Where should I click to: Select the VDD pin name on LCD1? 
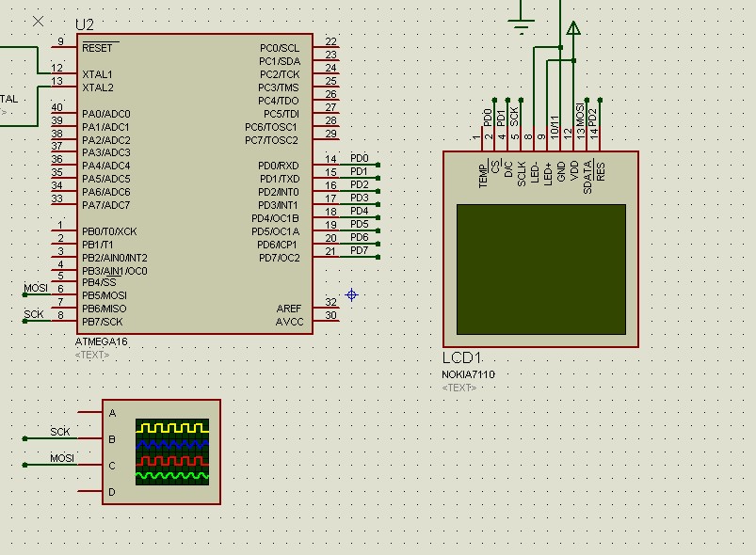pyautogui.click(x=573, y=170)
